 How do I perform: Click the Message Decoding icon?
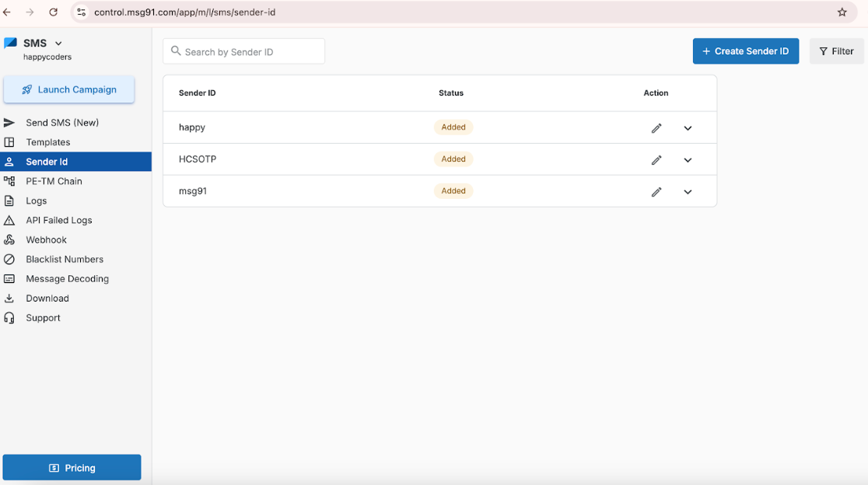[9, 279]
